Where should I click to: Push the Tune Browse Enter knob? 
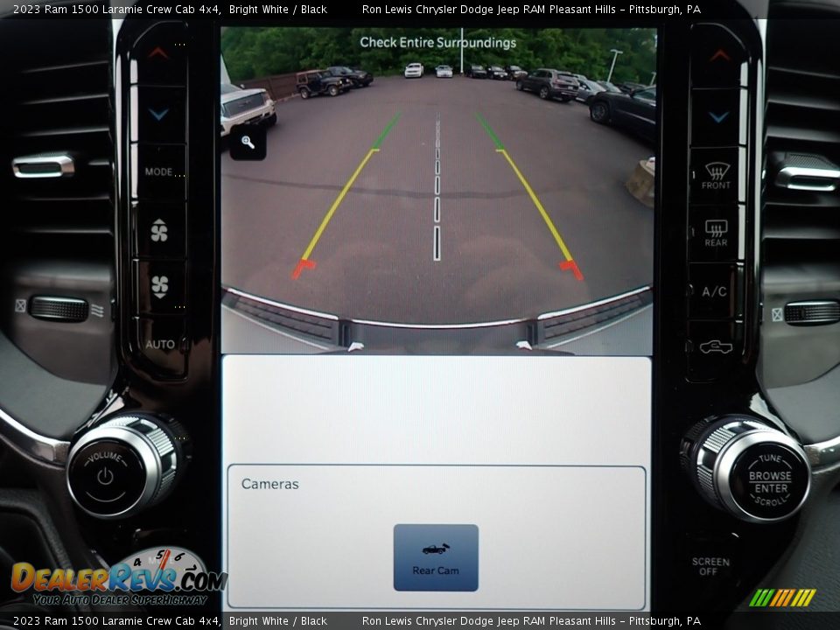coord(770,481)
